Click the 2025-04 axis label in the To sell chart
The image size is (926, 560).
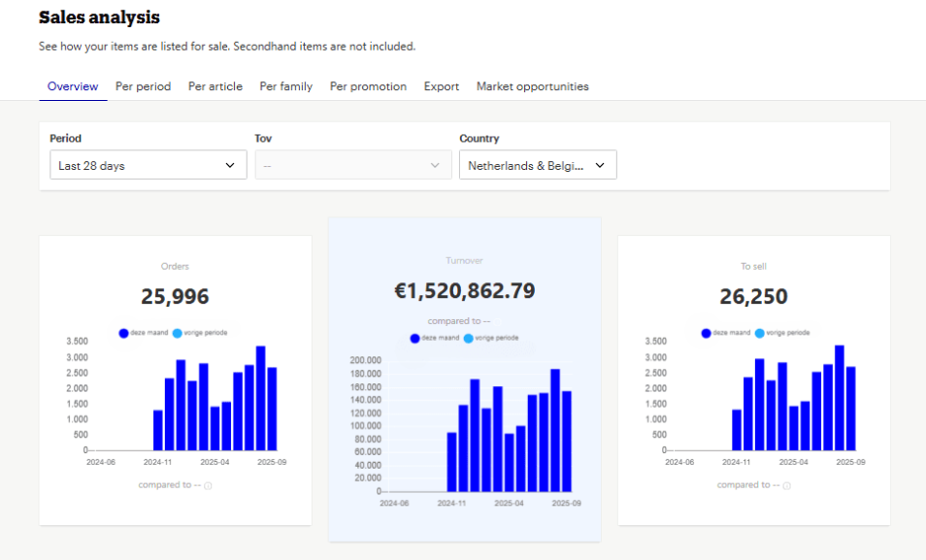point(793,462)
